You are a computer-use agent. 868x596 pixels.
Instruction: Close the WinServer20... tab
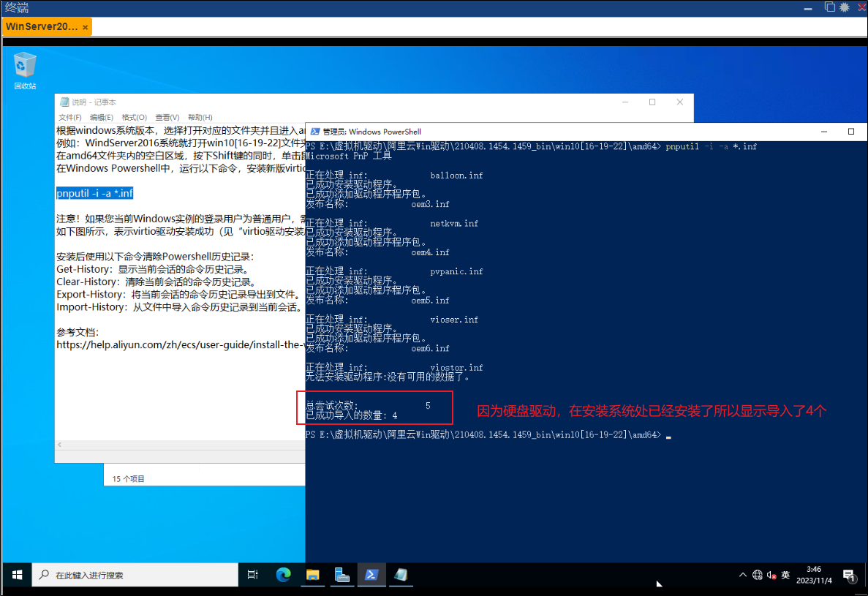pos(86,27)
